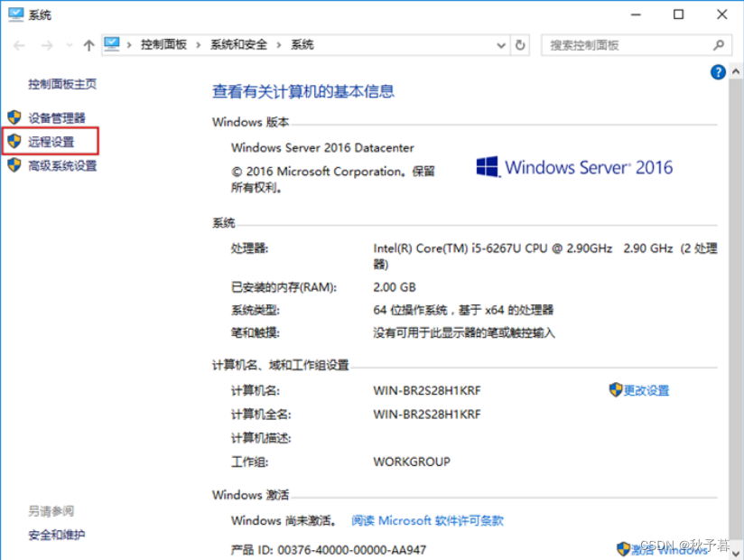This screenshot has width=744, height=560.
Task: Select Windows 尚未激活 status text
Action: [284, 520]
